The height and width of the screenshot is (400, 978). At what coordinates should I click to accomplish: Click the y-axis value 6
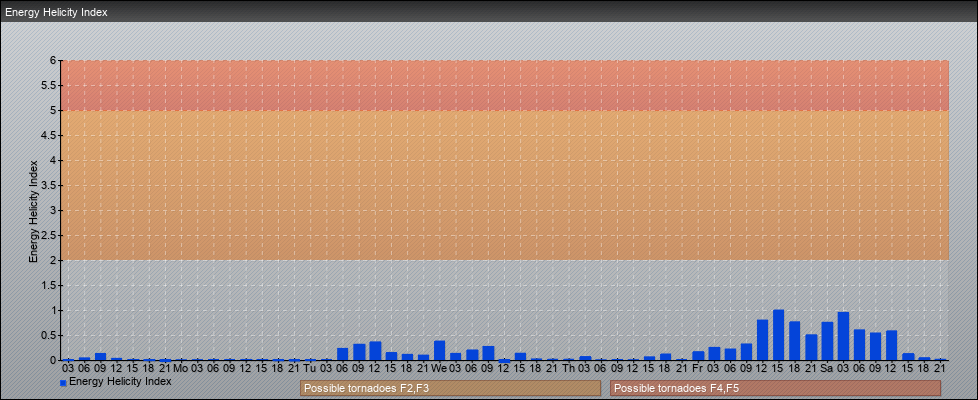54,61
